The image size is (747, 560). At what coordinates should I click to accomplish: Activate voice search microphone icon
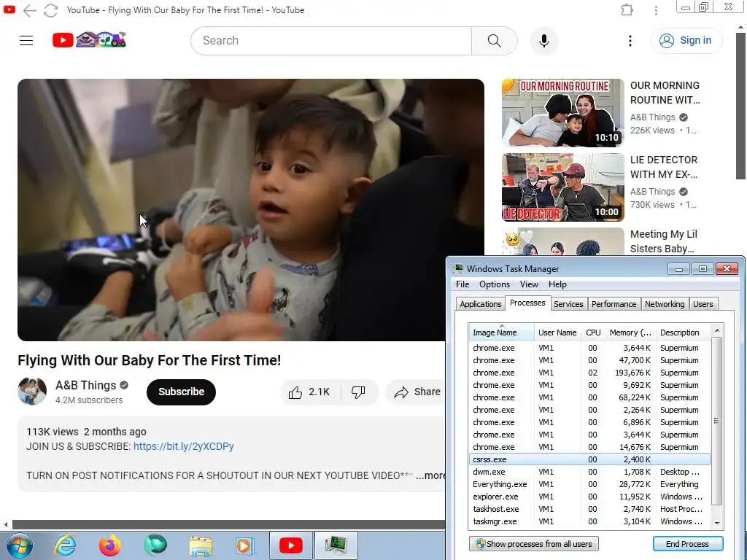(x=543, y=41)
